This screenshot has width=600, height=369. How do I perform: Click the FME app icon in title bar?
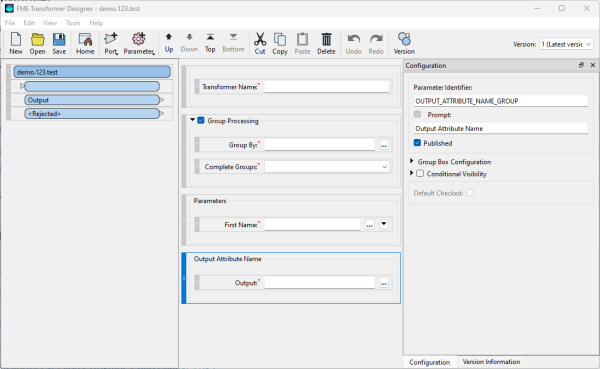[9, 8]
